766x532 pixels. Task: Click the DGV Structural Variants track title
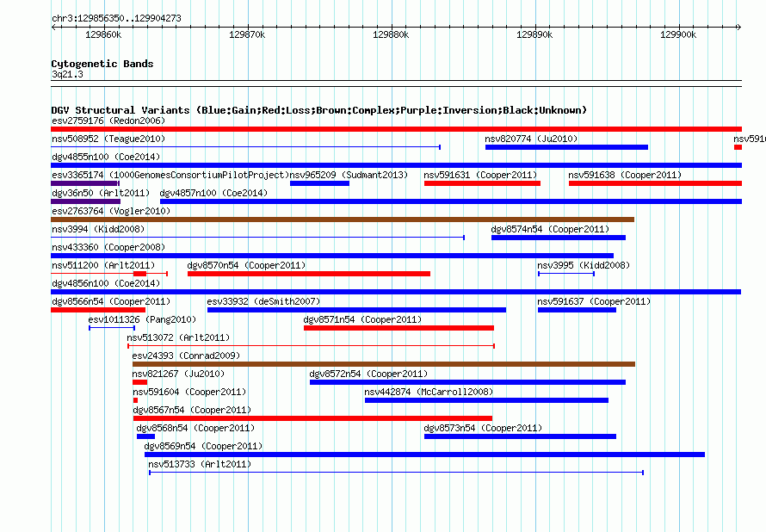coord(319,110)
